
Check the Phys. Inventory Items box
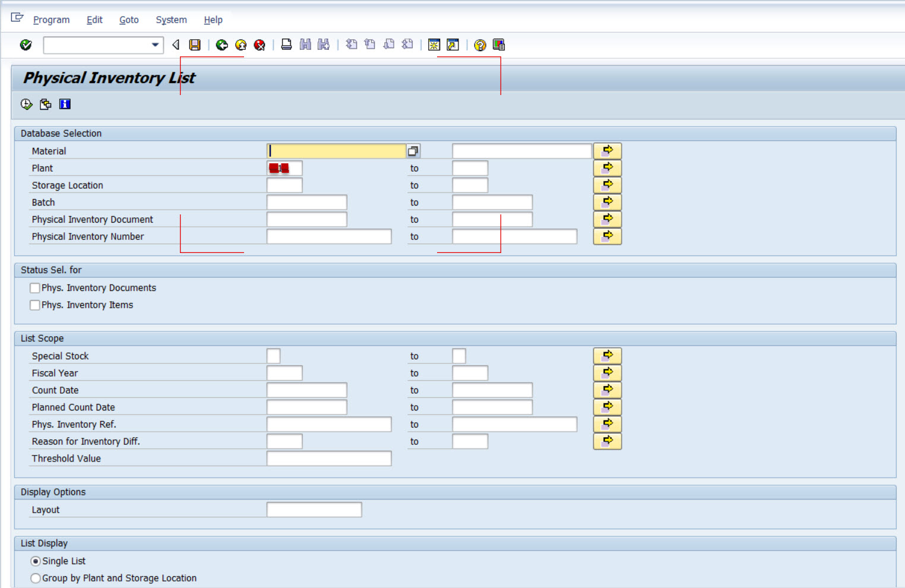(34, 305)
